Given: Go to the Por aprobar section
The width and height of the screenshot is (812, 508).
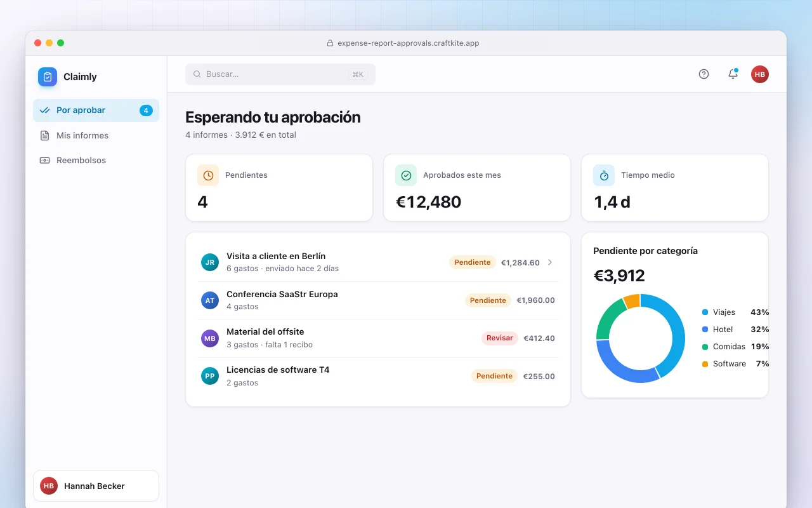Looking at the screenshot, I should pyautogui.click(x=96, y=110).
